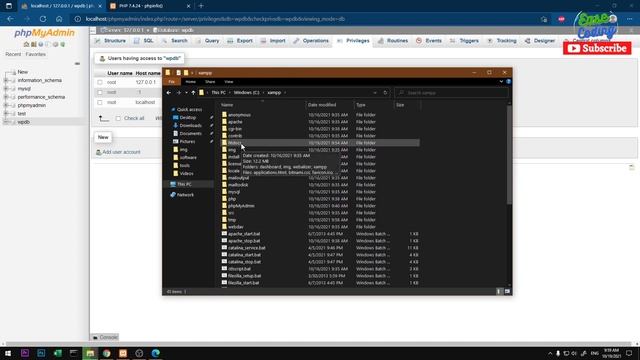The image size is (640, 360).
Task: Open address bar history dropdown
Action: [375, 93]
